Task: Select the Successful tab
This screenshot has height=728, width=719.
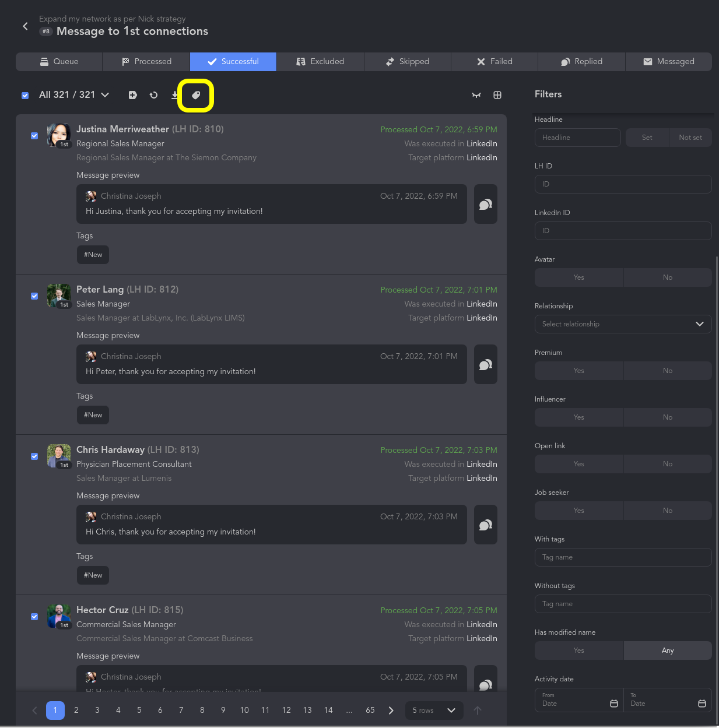Action: (233, 62)
